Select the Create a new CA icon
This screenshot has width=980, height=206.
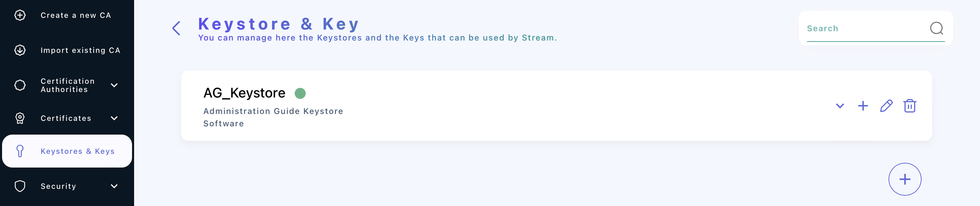tap(20, 15)
